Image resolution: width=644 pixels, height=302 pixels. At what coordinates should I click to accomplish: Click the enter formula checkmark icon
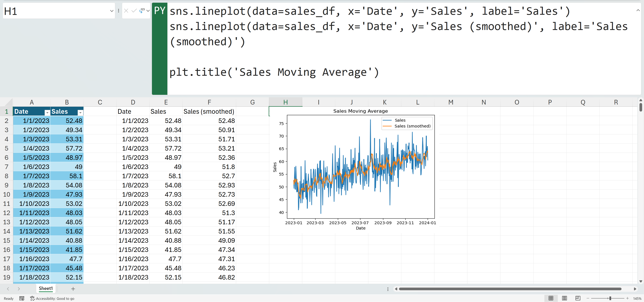point(134,11)
